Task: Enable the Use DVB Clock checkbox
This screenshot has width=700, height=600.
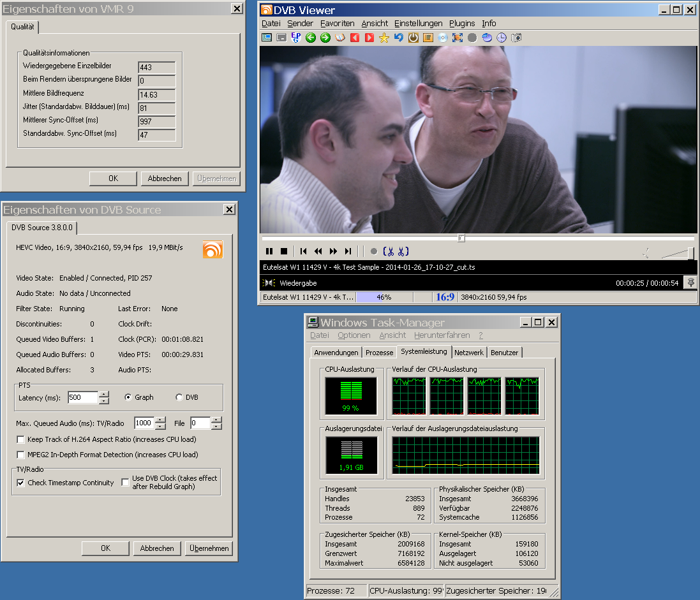Action: click(126, 482)
